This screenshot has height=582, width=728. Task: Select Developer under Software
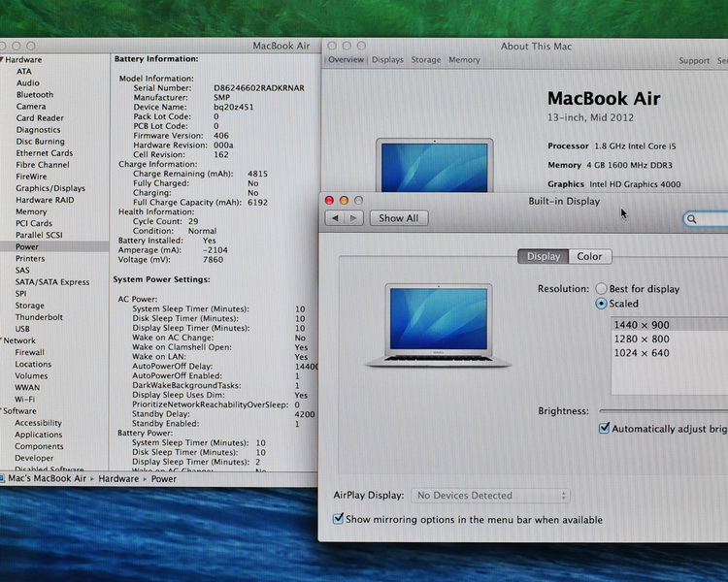(x=34, y=458)
